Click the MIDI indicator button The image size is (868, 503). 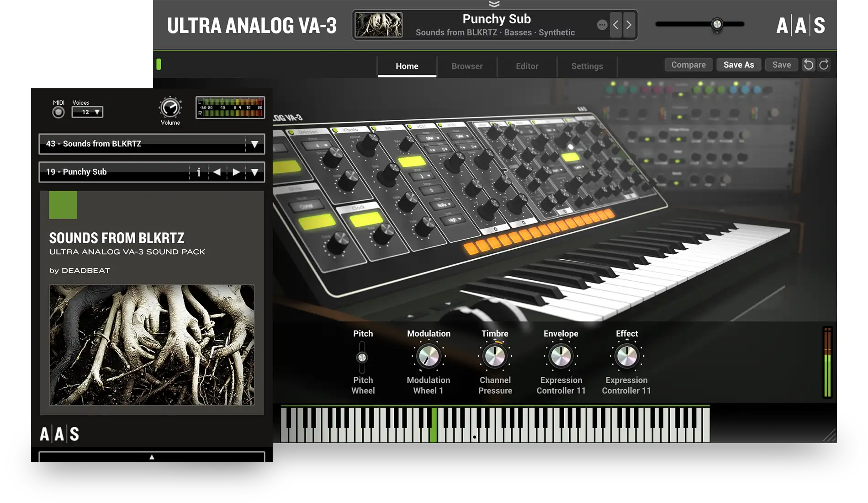[x=58, y=112]
